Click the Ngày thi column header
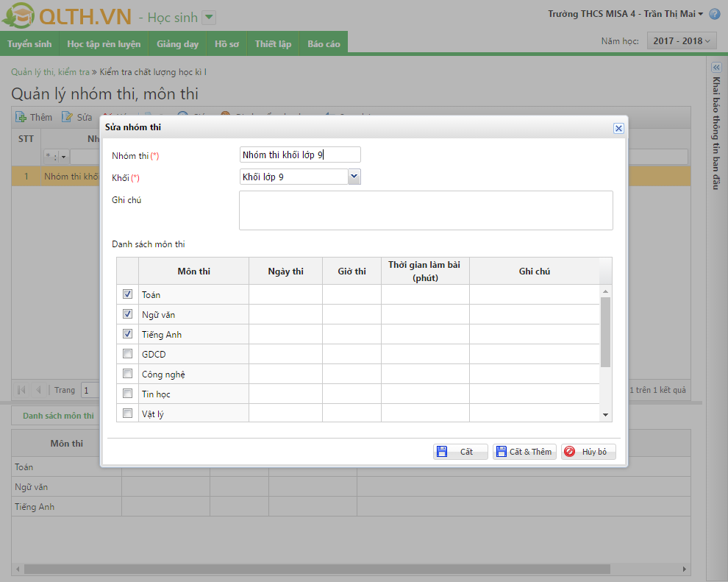728x582 pixels. (285, 272)
